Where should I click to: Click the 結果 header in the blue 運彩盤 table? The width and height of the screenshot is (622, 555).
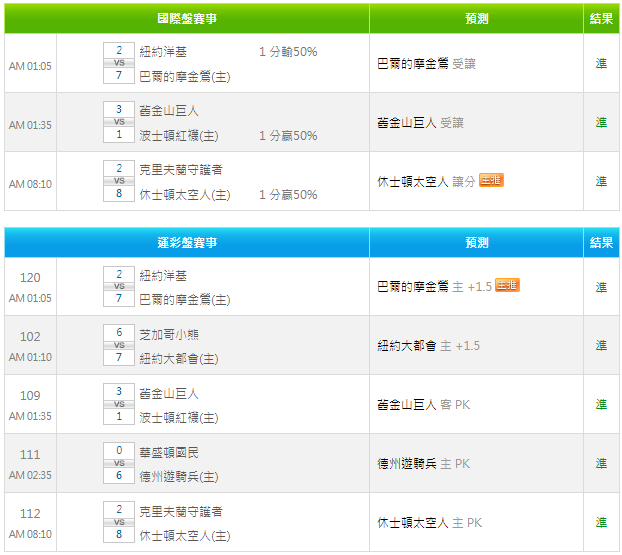coord(601,242)
